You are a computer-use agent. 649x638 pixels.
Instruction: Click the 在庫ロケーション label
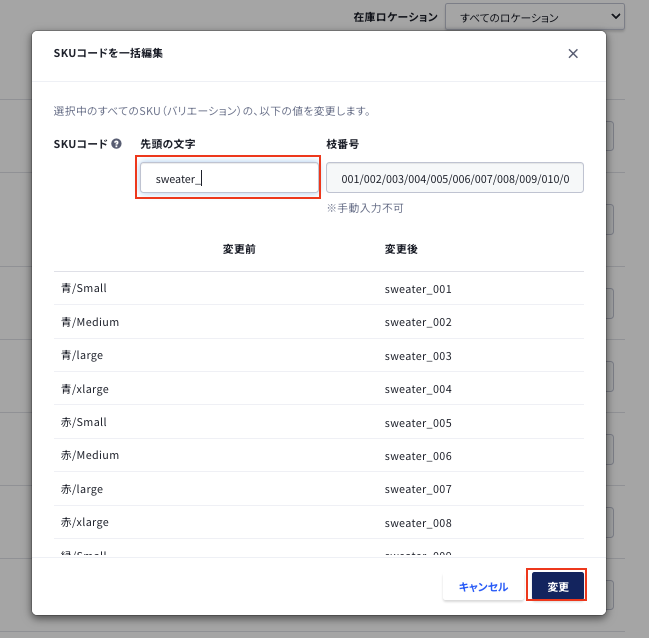pos(395,17)
